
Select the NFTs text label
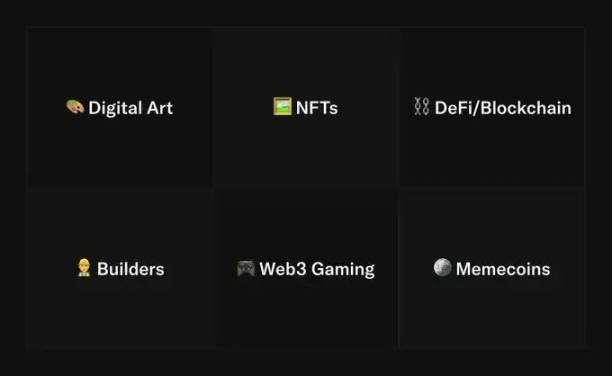tap(317, 108)
